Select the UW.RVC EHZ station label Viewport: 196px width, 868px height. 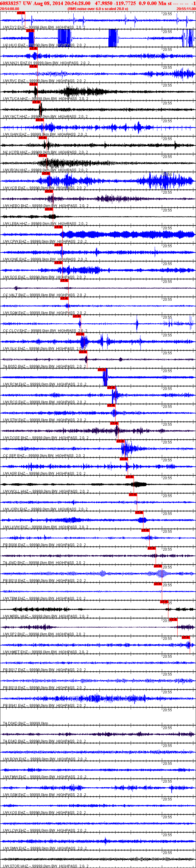tap(44, 81)
